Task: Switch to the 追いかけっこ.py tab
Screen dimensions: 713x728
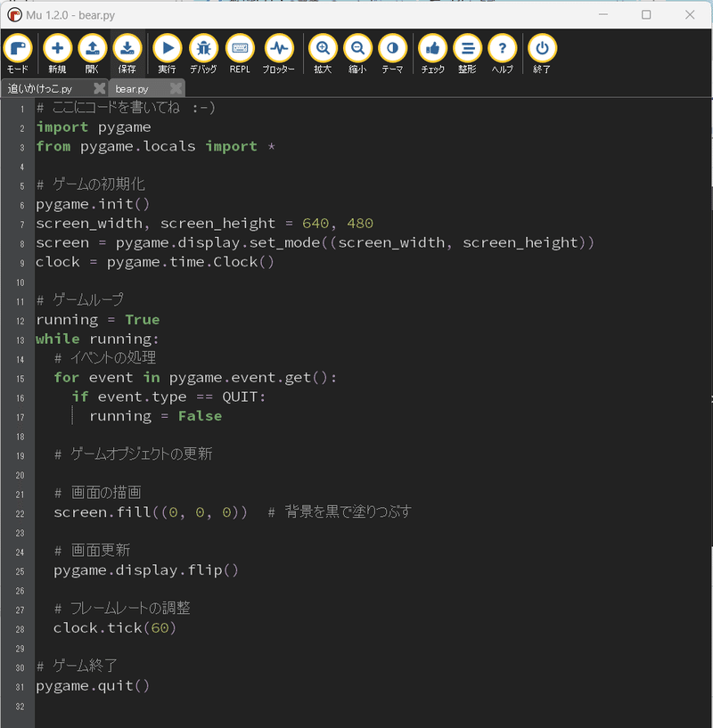Action: click(x=40, y=88)
